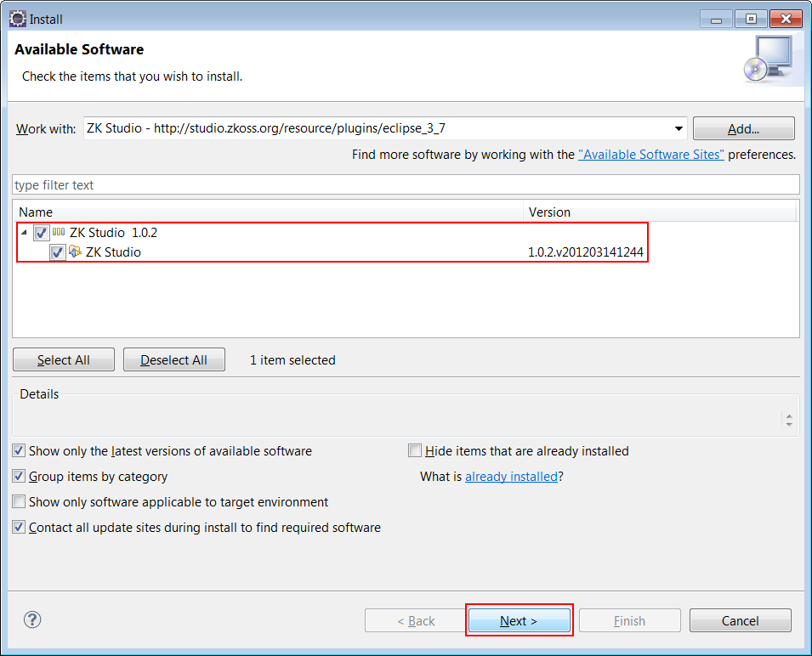Check the ZK Studio 1.0.2 category checkbox
This screenshot has width=812, height=656.
(x=42, y=233)
